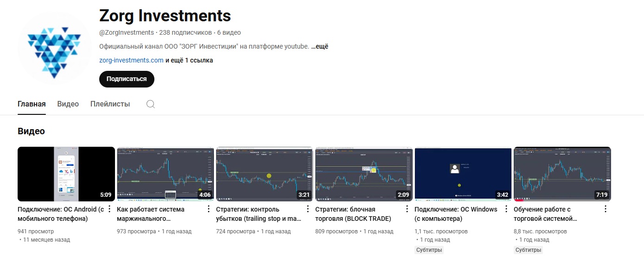Click '941 просмотр' under Android video

pos(36,231)
